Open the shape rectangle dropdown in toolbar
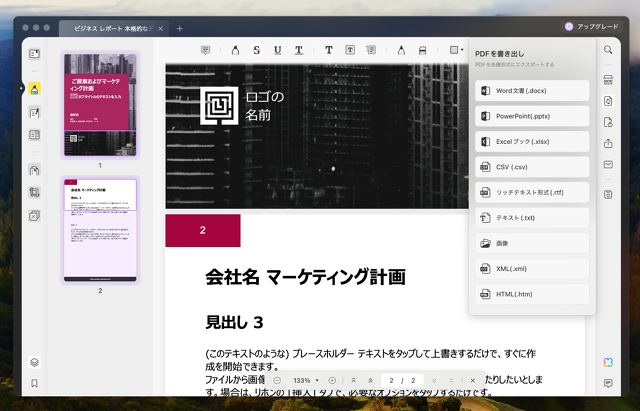Screen dimensions: 640x411 (x=456, y=50)
